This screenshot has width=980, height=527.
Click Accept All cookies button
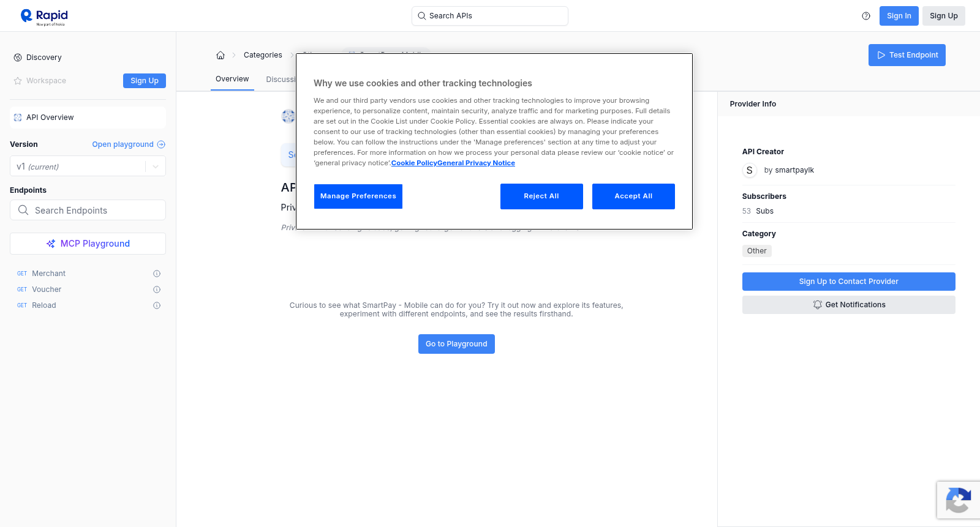tap(633, 196)
